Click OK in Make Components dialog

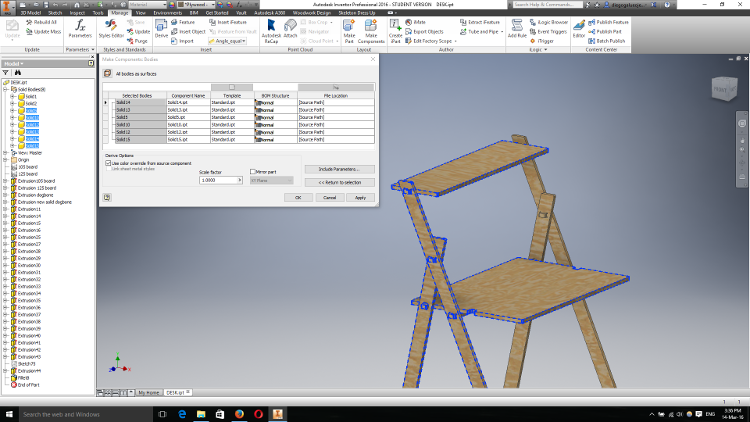[x=298, y=197]
